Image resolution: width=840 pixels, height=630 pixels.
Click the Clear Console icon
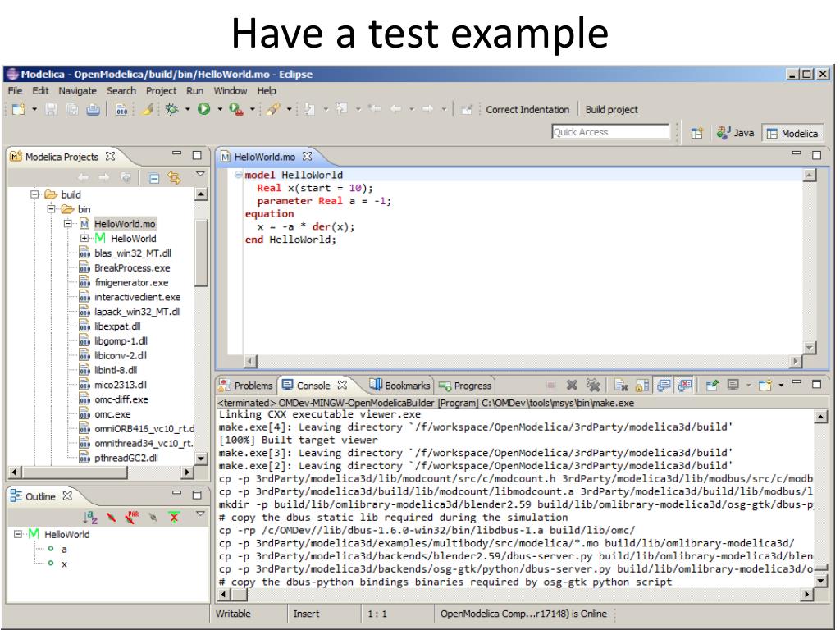pos(621,386)
